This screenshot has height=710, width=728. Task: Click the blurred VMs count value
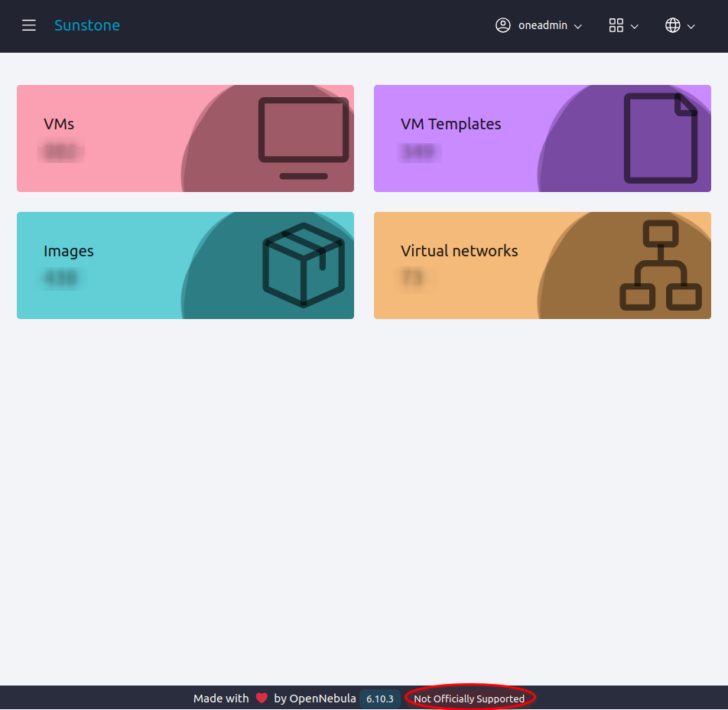click(61, 151)
